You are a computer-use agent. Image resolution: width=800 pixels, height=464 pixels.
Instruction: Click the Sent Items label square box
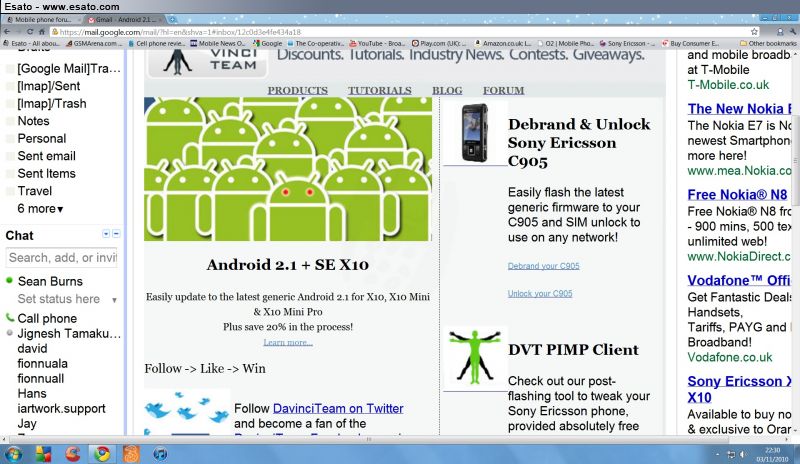[10, 174]
